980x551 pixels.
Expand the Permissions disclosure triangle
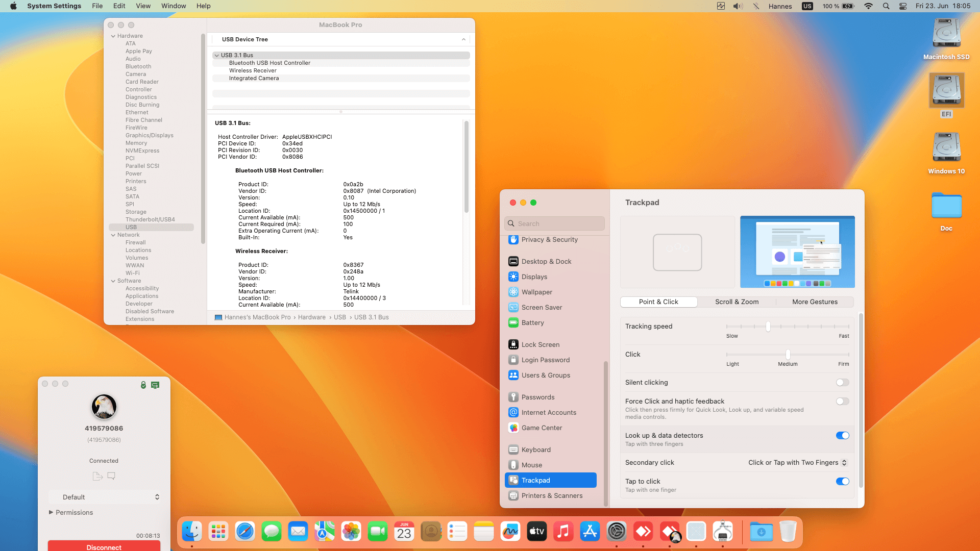pyautogui.click(x=51, y=512)
